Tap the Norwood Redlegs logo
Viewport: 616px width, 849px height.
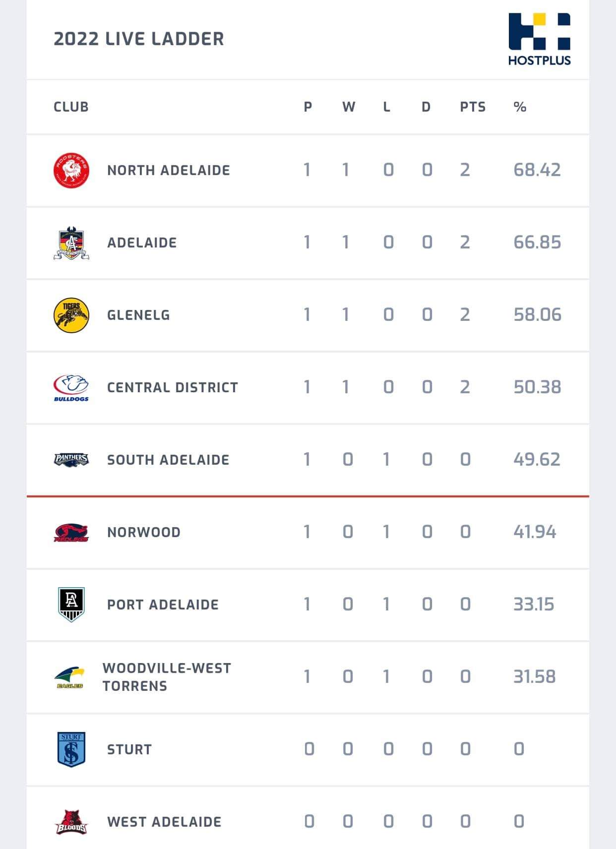click(71, 533)
